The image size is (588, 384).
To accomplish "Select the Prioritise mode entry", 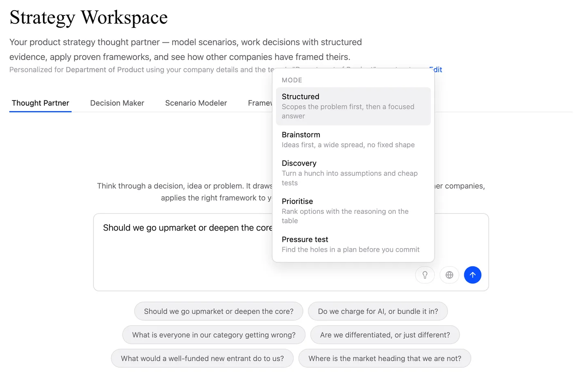I will (x=353, y=211).
